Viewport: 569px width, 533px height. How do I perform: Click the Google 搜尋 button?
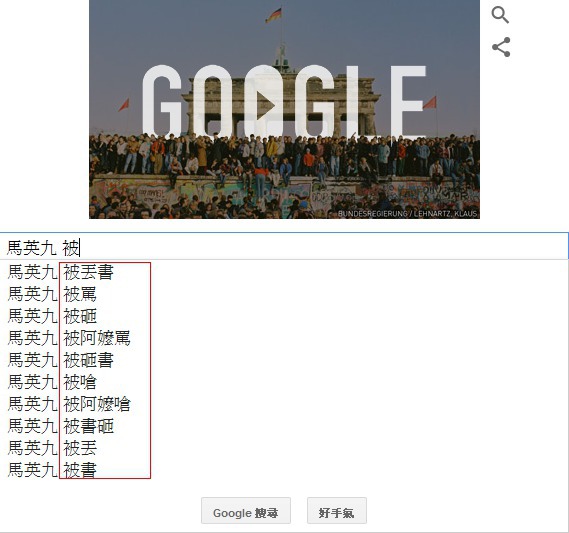[x=246, y=511]
